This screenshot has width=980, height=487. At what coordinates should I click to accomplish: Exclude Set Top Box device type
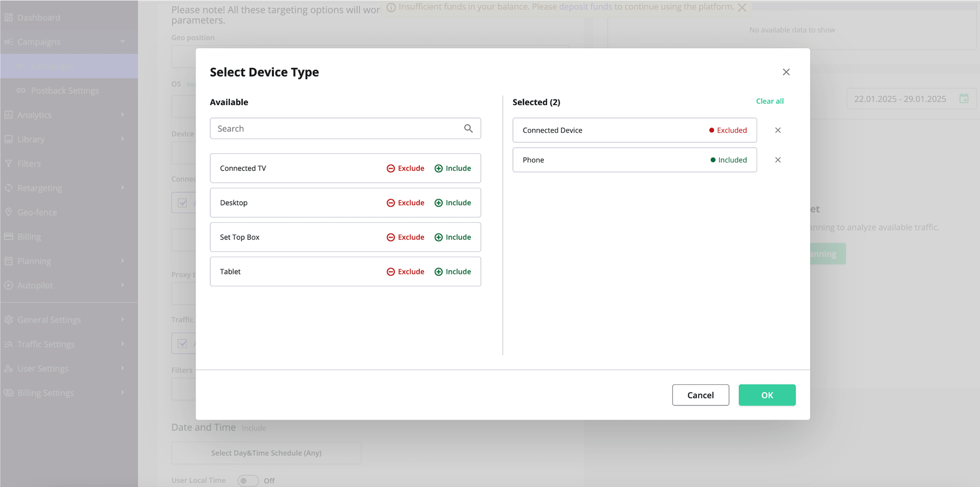pos(405,237)
